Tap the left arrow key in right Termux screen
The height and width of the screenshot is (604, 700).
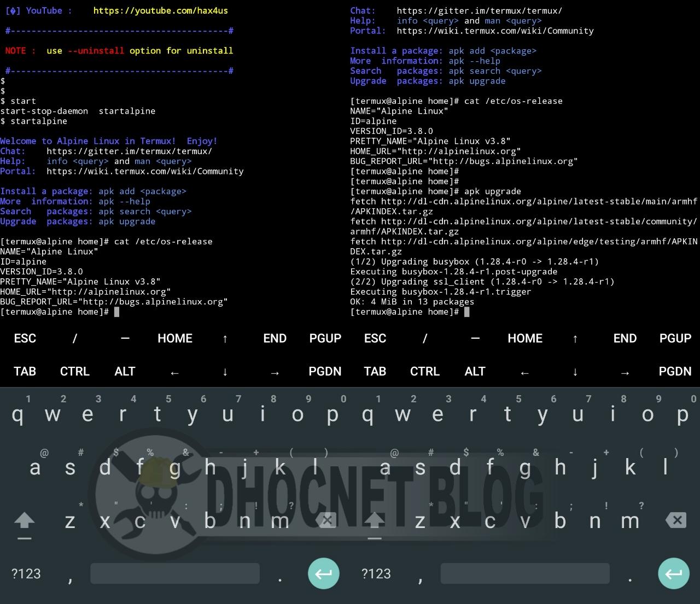pyautogui.click(x=525, y=372)
